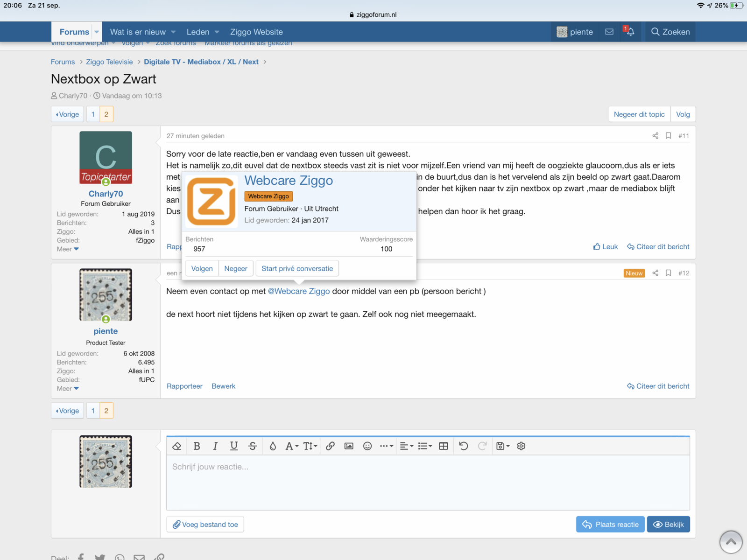Share post #12 via share icon
The height and width of the screenshot is (560, 747).
click(x=655, y=273)
